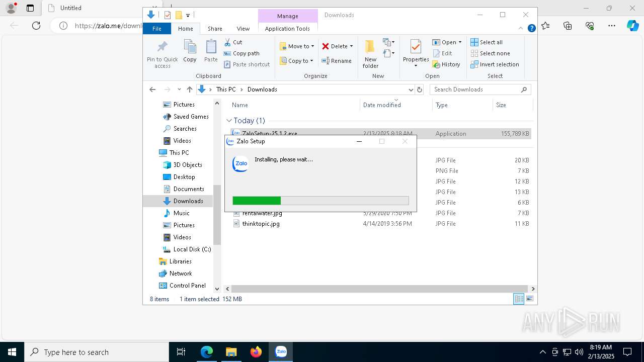Create a New folder from ribbon
Viewport: 644px width, 362px height.
coord(370,54)
